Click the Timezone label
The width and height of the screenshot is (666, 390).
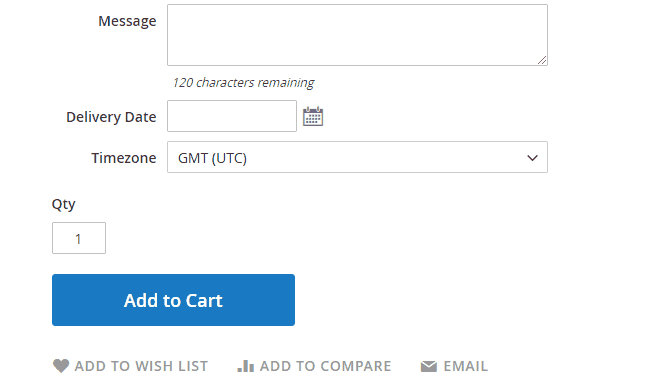124,158
